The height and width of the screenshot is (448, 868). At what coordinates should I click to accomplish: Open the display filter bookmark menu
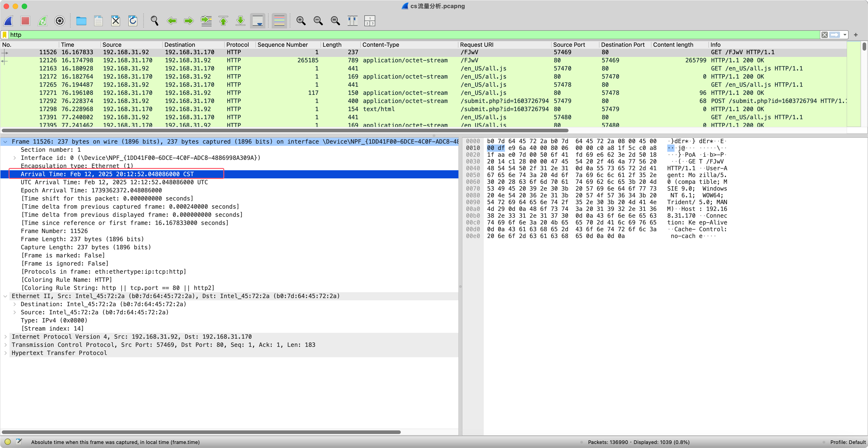pyautogui.click(x=5, y=35)
